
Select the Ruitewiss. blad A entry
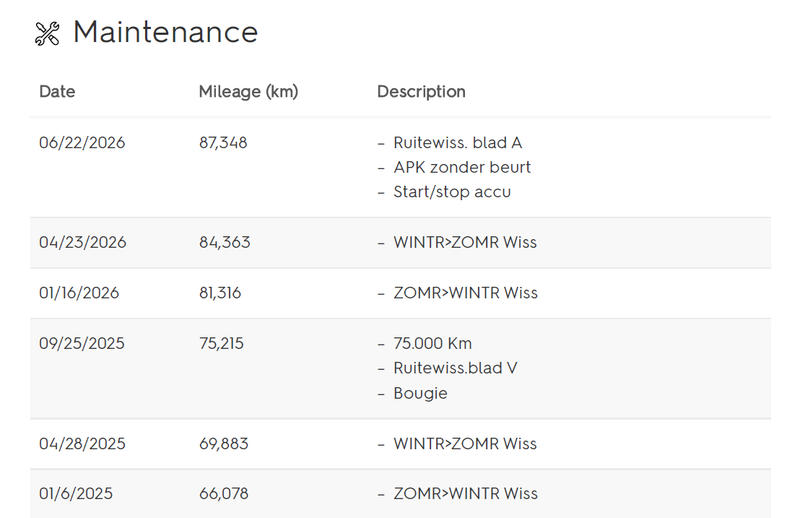click(458, 142)
